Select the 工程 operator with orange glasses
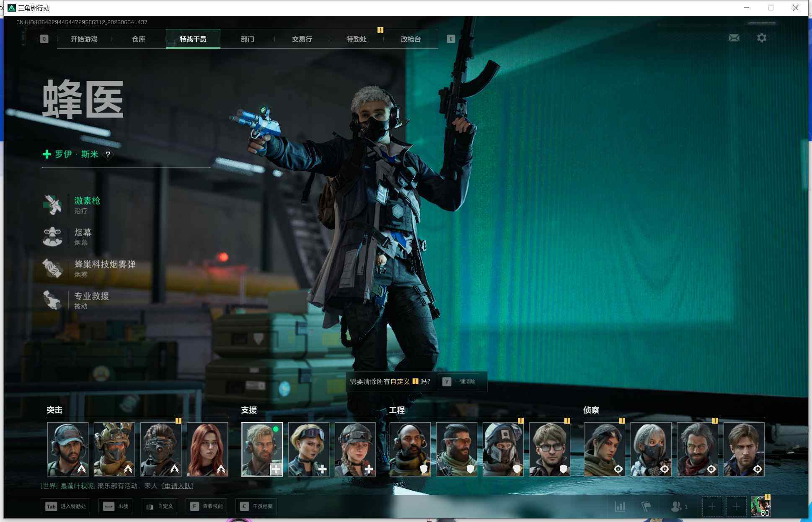The height and width of the screenshot is (522, 812). pos(457,449)
